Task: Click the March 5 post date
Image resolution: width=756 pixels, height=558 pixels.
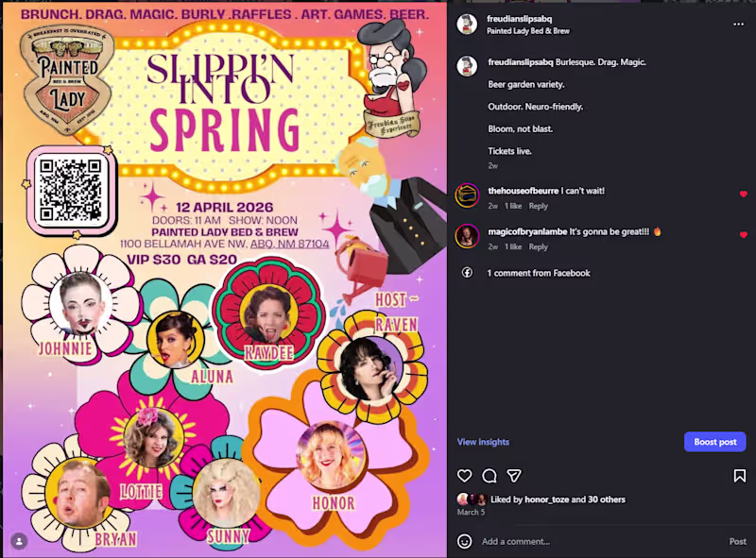Action: [x=471, y=513]
